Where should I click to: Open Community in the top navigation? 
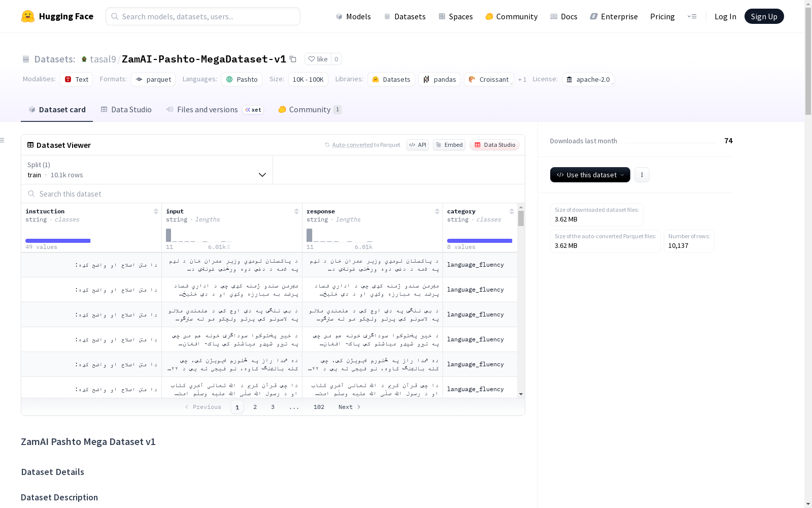click(512, 16)
